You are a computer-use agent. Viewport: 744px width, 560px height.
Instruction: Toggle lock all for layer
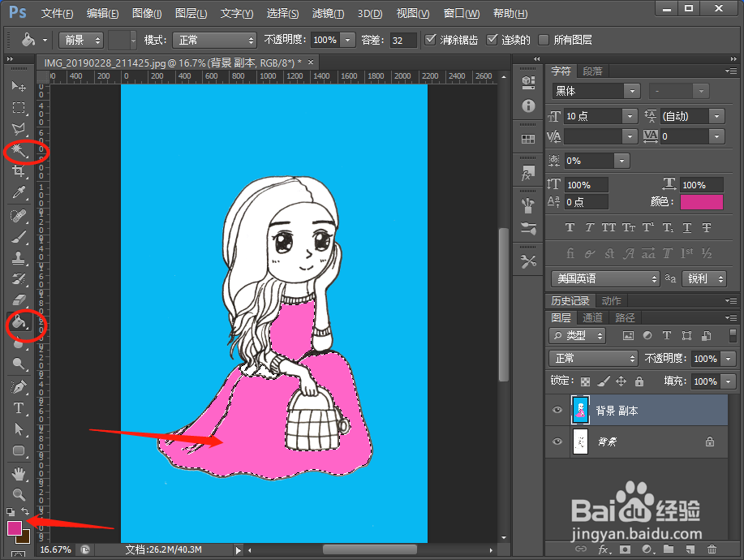(639, 381)
